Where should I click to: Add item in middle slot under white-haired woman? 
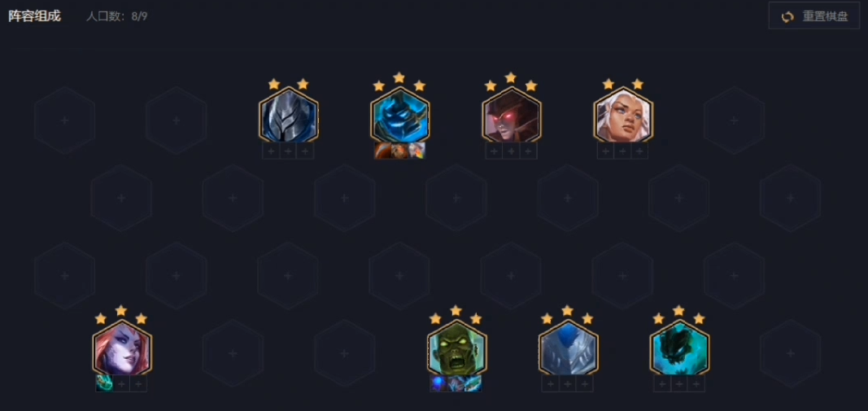[x=623, y=151]
